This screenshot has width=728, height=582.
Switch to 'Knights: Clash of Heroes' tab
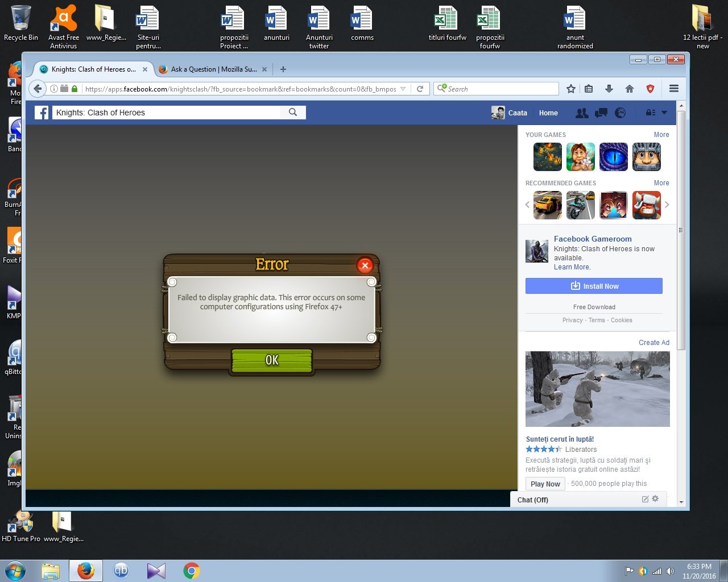click(93, 69)
